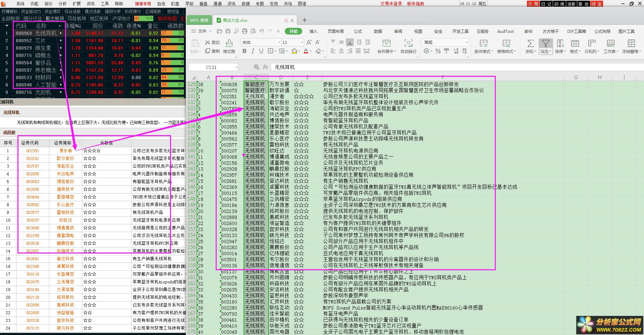Switch to the 公式 ribbon tab
The height and width of the screenshot is (335, 644).
pyautogui.click(x=358, y=31)
